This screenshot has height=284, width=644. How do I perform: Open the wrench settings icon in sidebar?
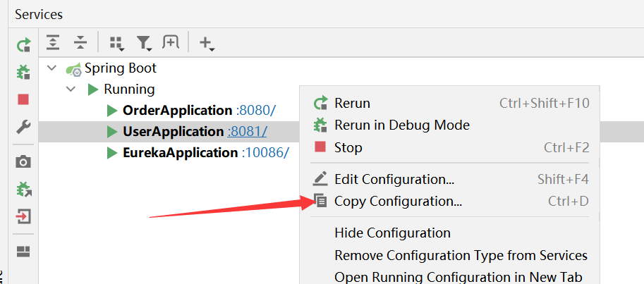pyautogui.click(x=23, y=128)
